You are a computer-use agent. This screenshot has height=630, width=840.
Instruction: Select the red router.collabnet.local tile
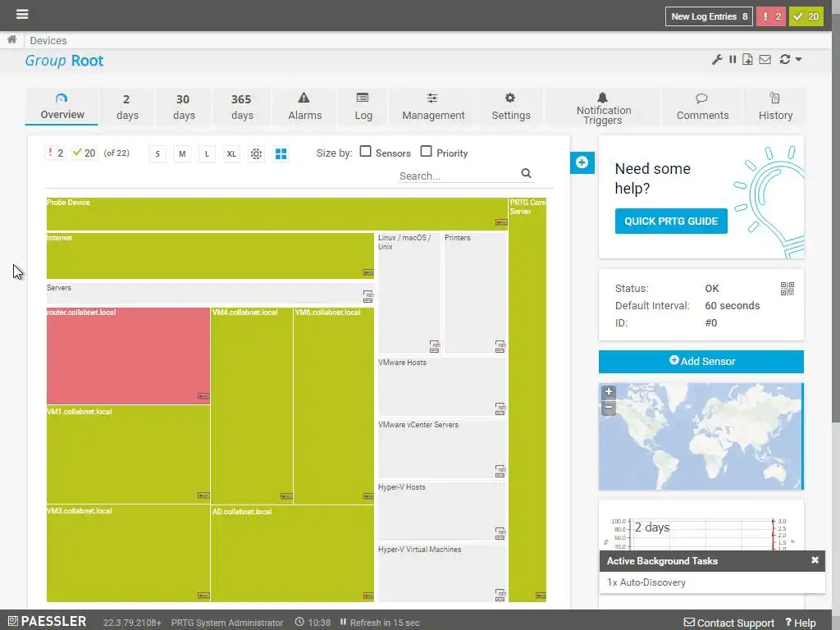tap(128, 356)
